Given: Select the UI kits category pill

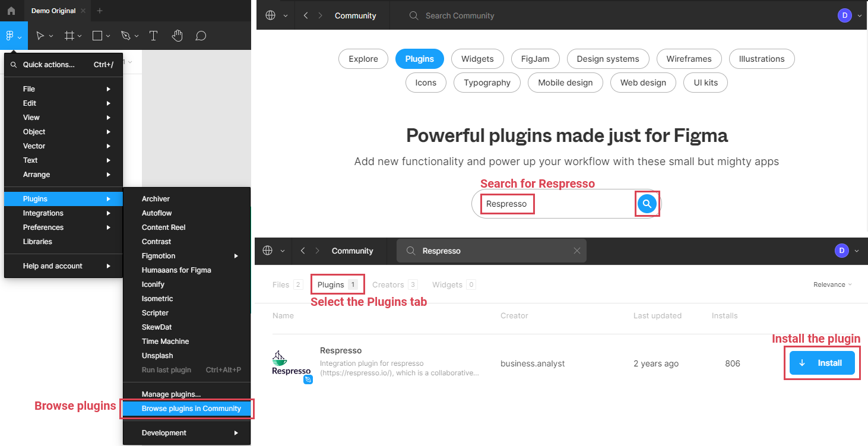Looking at the screenshot, I should click(x=706, y=83).
